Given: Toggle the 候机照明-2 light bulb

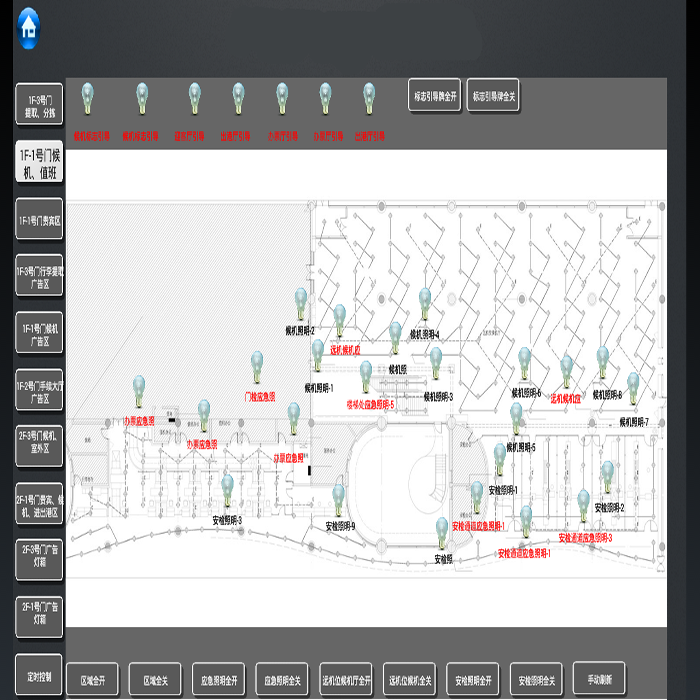Looking at the screenshot, I should [x=301, y=304].
